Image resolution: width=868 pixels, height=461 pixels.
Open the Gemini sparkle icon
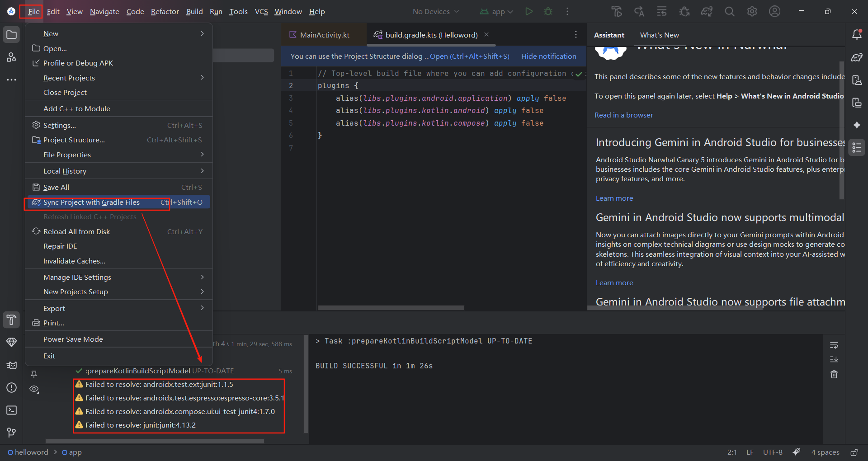point(857,125)
